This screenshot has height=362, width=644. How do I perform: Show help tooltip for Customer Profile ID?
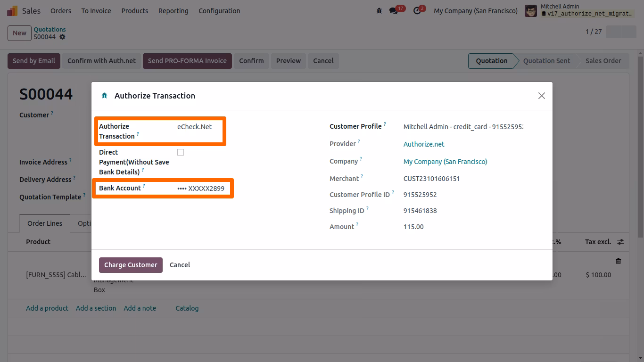pyautogui.click(x=393, y=192)
